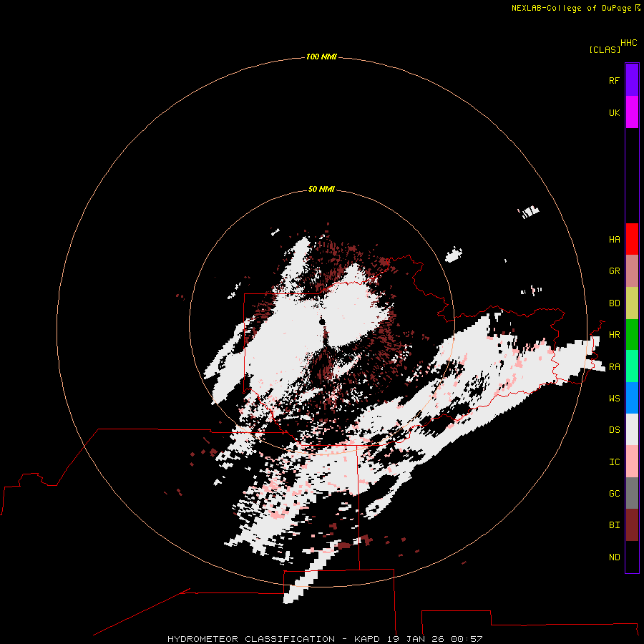Click the RF legend label
The height and width of the screenshot is (644, 644).
click(x=614, y=81)
